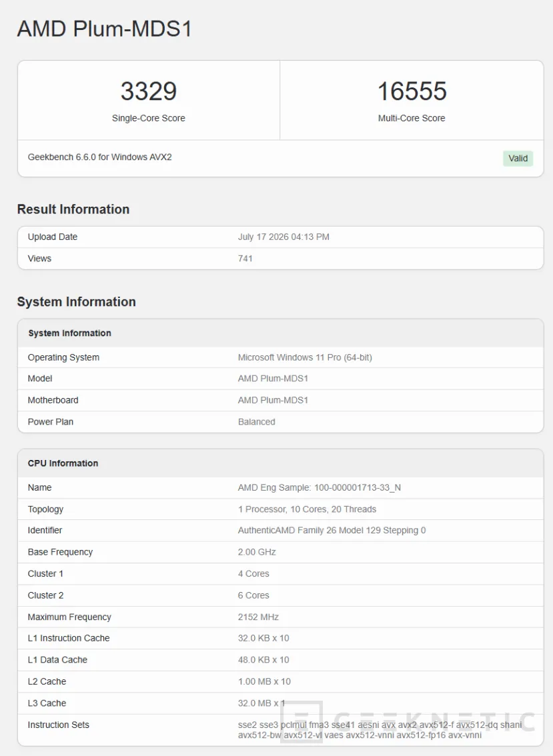
Task: Click the Topology label
Action: tap(45, 509)
